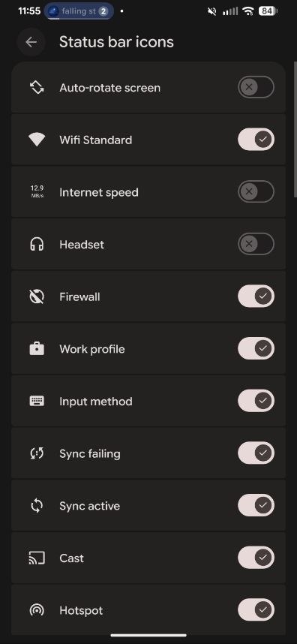
Task: Turn on the Internet speed switch
Action: (256, 192)
